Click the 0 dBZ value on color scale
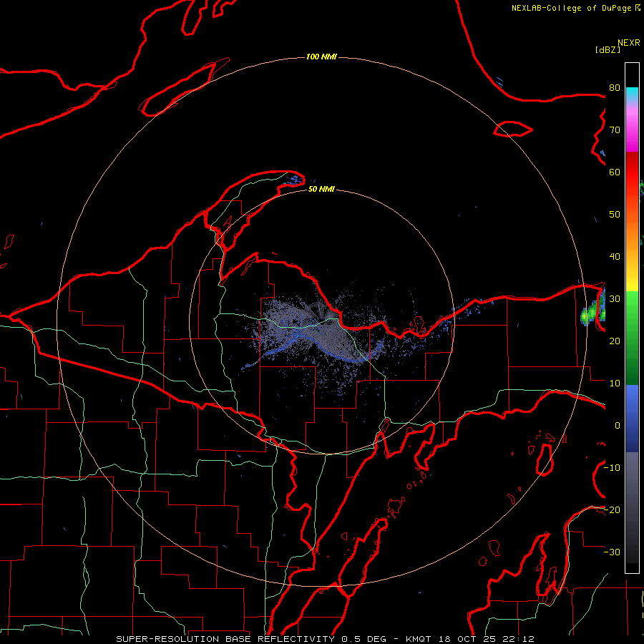Screen dimensions: 644x644 pos(618,426)
